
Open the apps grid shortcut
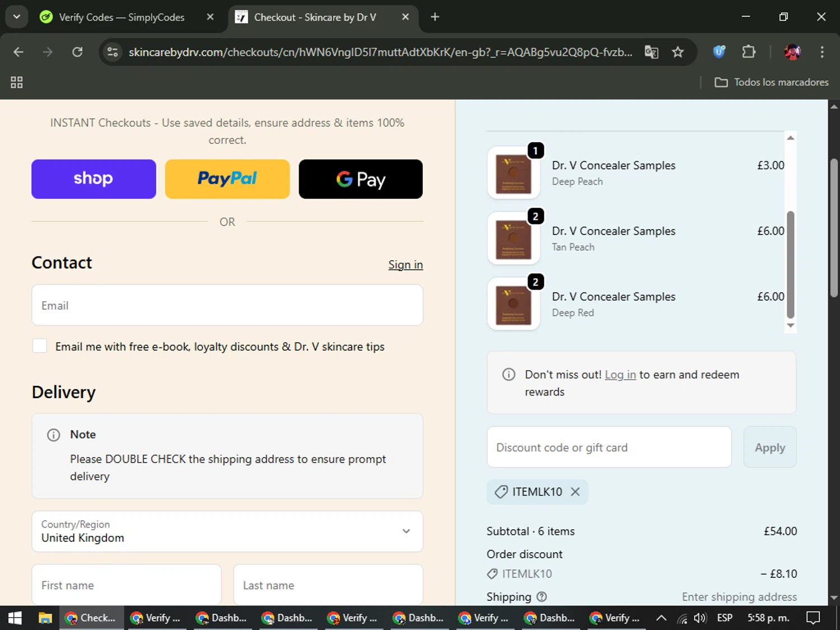pyautogui.click(x=17, y=82)
